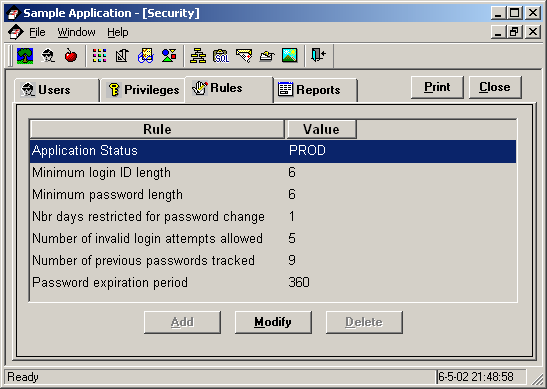Click the grayed Delete button

coord(364,322)
